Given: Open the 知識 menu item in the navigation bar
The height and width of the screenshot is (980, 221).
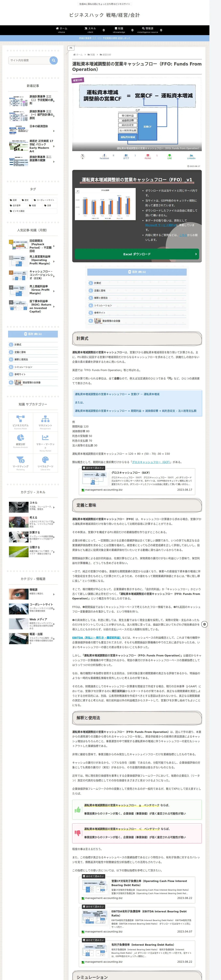Looking at the screenshot, I should pos(119,30).
